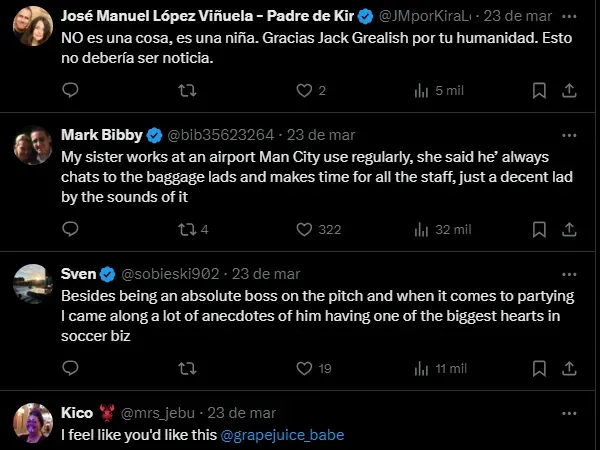Open Kico's profile avatar
The width and height of the screenshot is (600, 450).
(32, 422)
